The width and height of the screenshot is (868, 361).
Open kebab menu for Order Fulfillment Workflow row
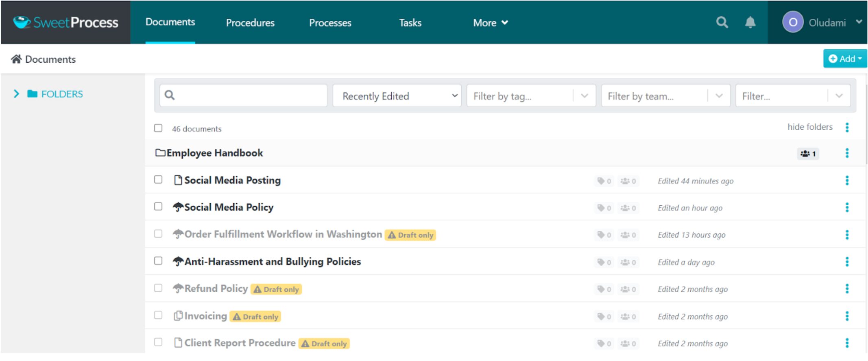847,235
